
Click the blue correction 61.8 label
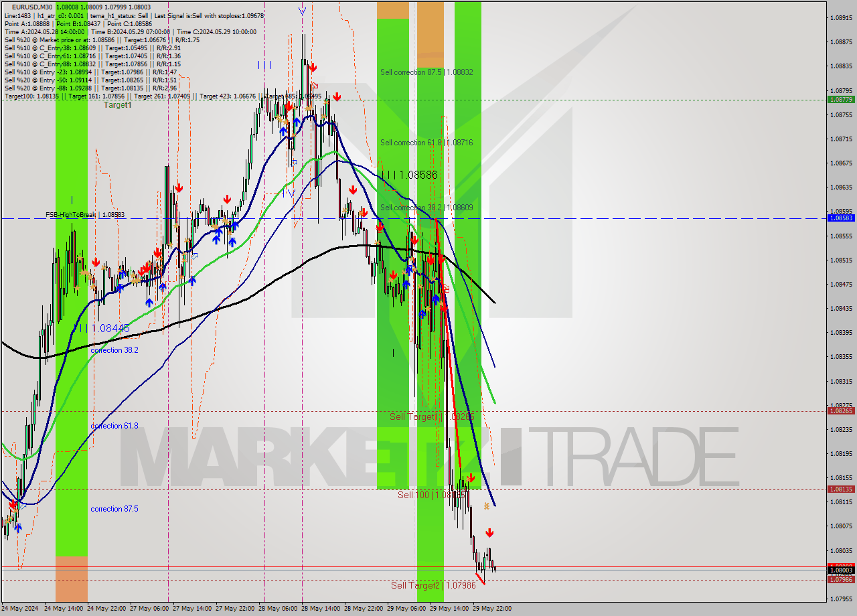114,426
